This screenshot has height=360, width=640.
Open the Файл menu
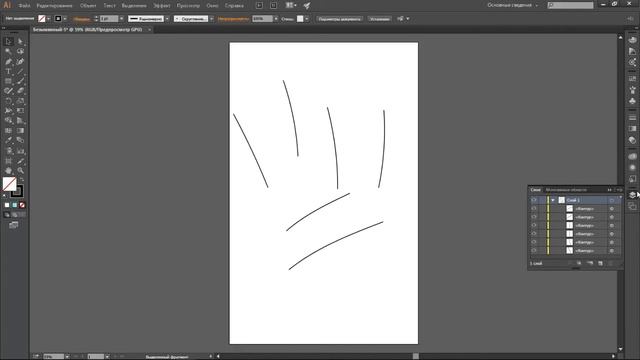pos(24,6)
